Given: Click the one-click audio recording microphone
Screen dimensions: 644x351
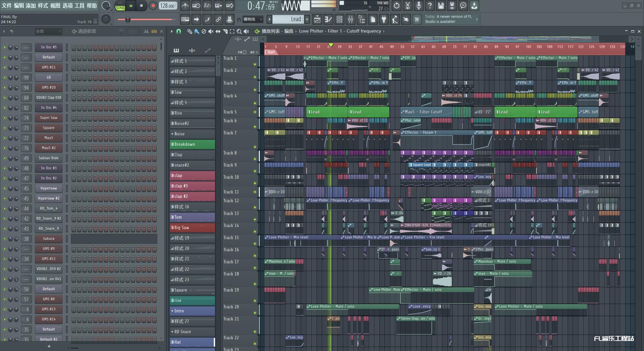Looking at the screenshot, I should 419,6.
